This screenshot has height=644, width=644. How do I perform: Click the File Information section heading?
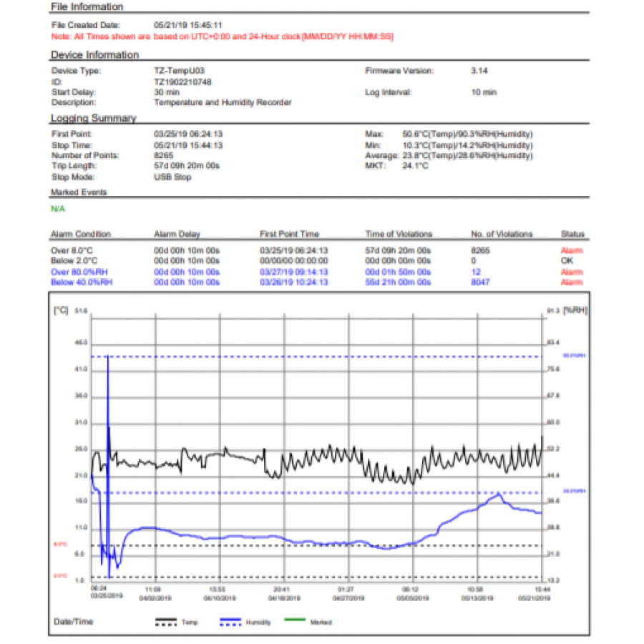[87, 6]
